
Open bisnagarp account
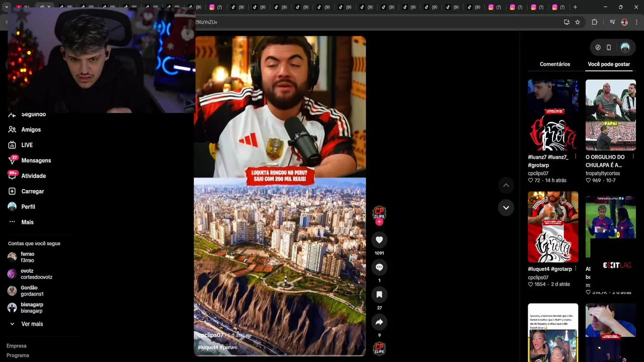pyautogui.click(x=26, y=308)
